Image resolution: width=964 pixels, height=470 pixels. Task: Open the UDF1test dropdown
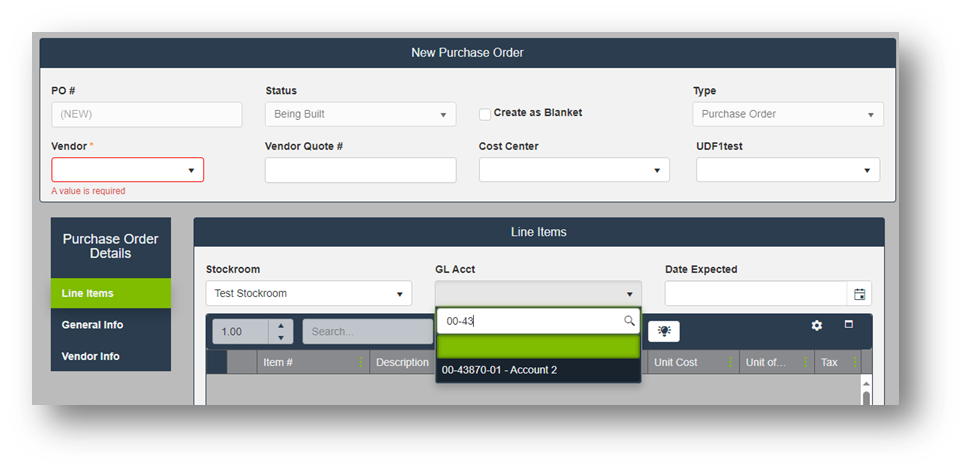[868, 170]
